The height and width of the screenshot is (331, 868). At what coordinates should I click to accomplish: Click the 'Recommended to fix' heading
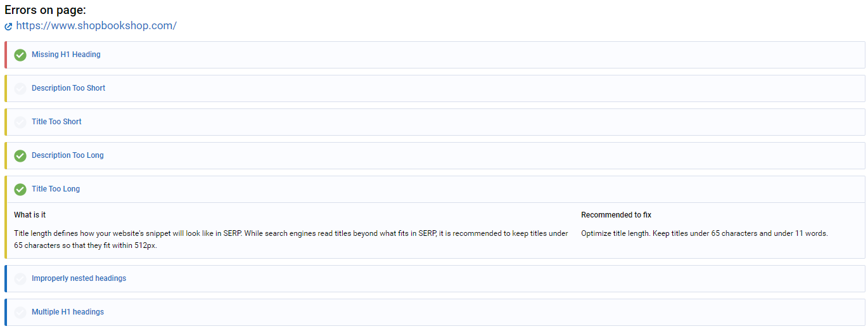click(616, 215)
